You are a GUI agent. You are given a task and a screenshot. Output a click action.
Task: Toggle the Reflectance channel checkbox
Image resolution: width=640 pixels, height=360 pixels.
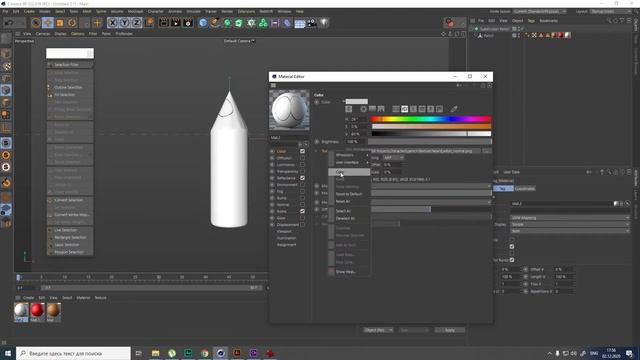point(302,178)
